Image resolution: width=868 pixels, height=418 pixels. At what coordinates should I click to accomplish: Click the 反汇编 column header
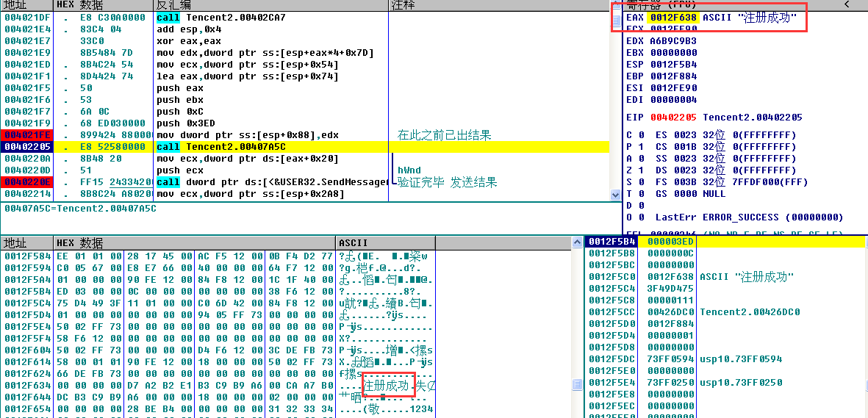click(270, 5)
